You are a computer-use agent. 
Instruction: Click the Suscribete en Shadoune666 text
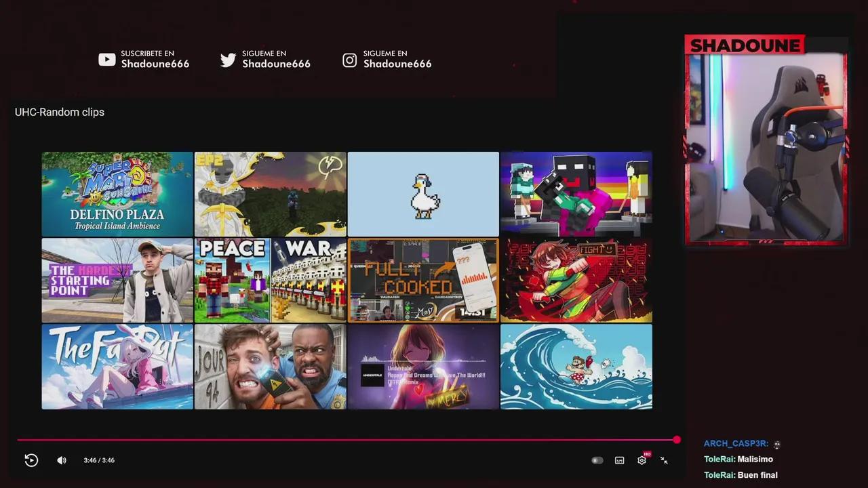tap(155, 59)
